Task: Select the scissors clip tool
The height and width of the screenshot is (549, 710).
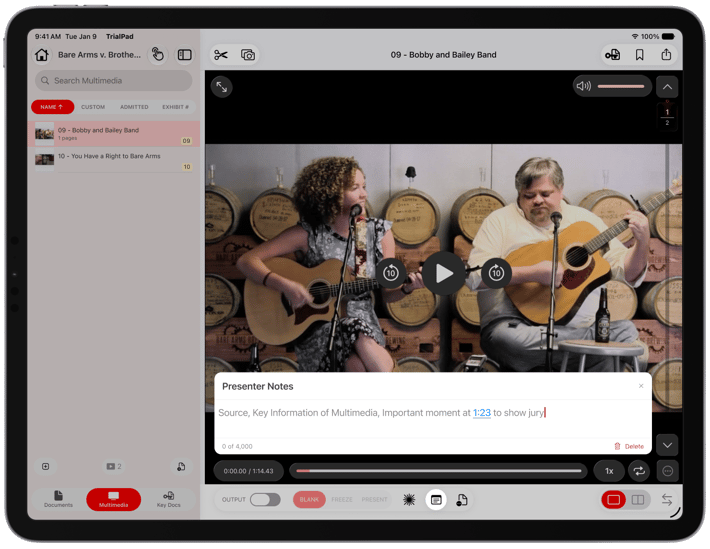Action: (x=221, y=55)
